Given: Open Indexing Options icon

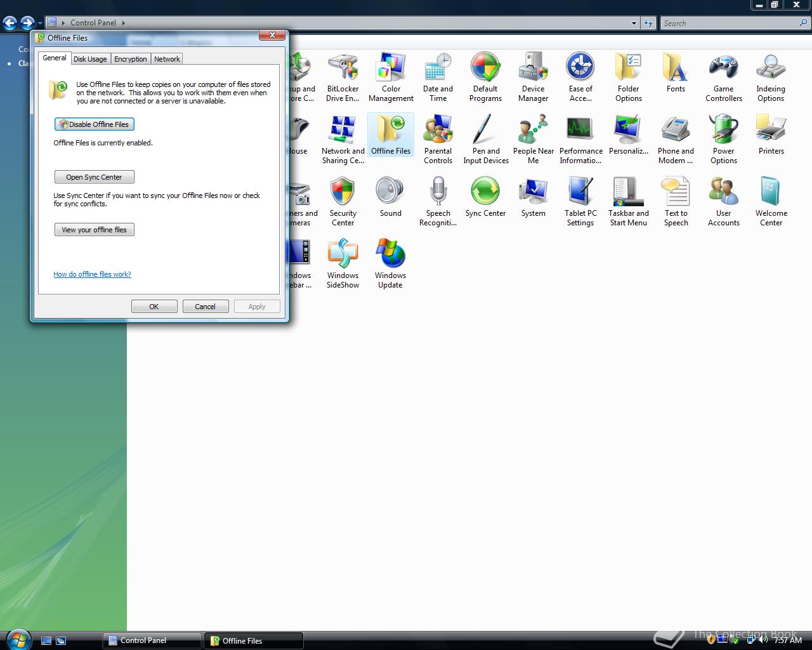Looking at the screenshot, I should pyautogui.click(x=771, y=77).
